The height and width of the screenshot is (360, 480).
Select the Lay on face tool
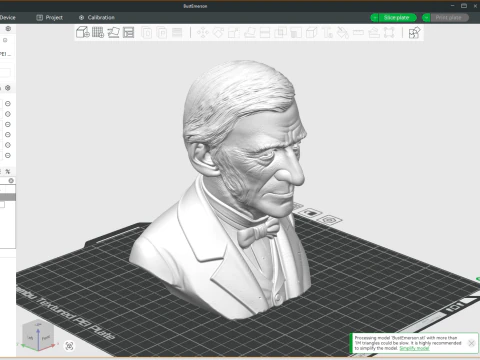point(249,33)
